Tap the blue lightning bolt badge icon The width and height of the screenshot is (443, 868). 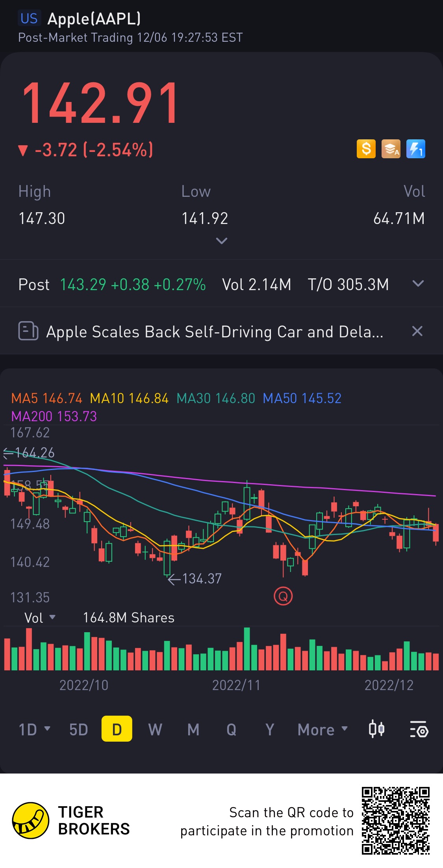click(416, 149)
